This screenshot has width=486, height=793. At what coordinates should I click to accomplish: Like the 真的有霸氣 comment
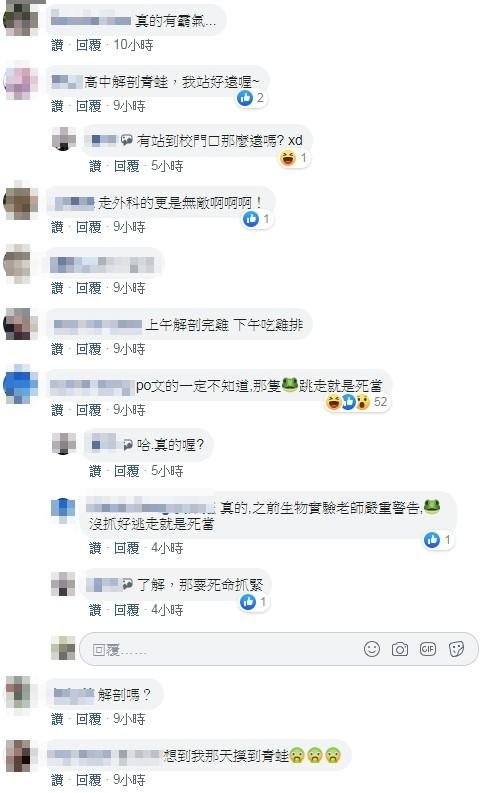pos(57,45)
